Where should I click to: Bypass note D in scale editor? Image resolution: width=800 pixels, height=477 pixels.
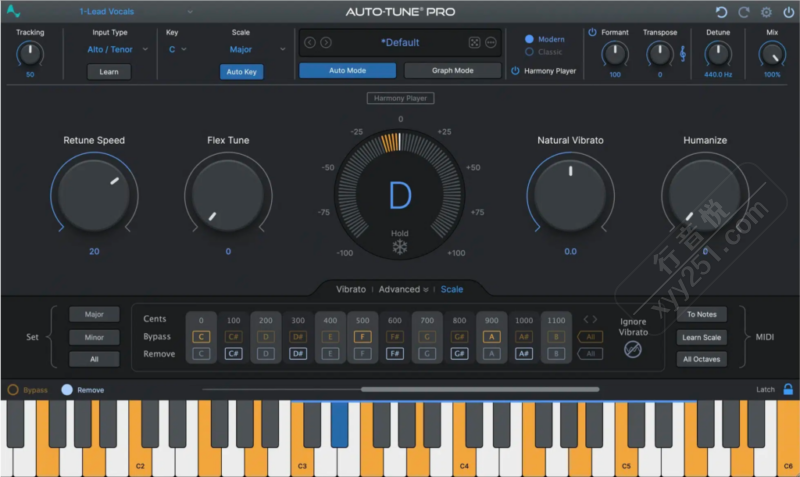click(x=266, y=337)
